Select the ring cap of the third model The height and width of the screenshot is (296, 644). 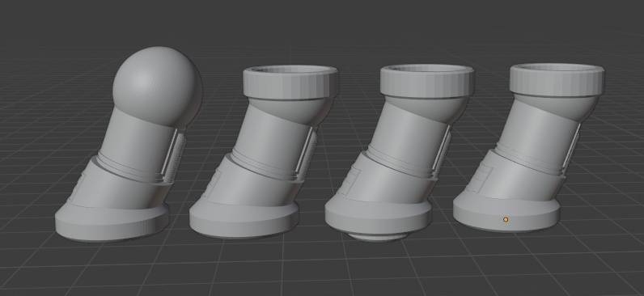coord(427,80)
